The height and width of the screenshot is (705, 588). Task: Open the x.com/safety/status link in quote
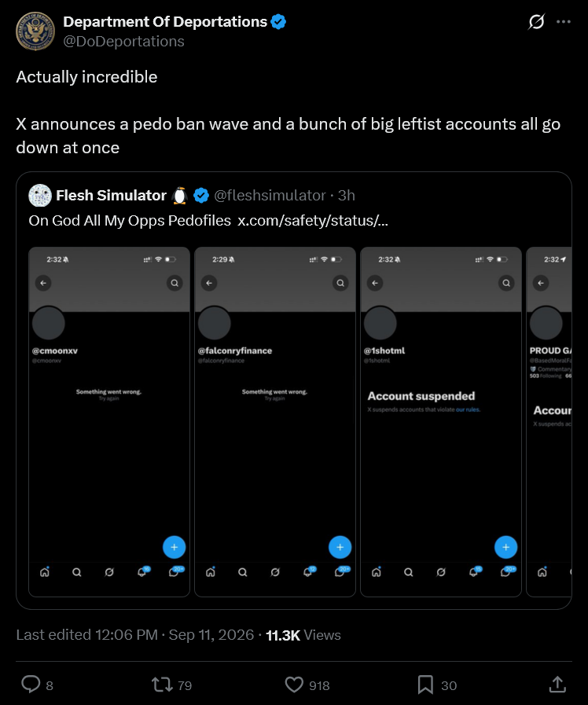click(312, 221)
